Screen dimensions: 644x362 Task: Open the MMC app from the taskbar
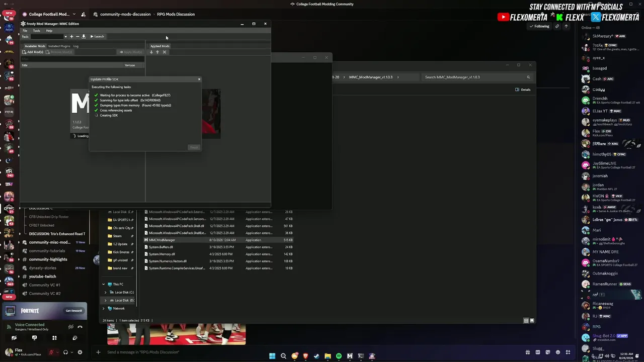click(350, 356)
